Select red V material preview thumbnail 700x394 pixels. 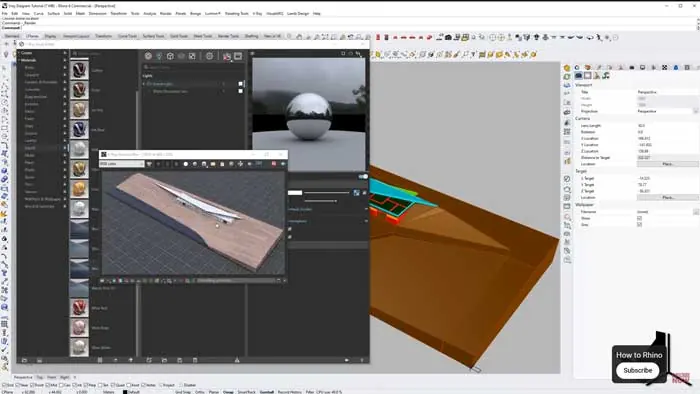click(x=79, y=308)
